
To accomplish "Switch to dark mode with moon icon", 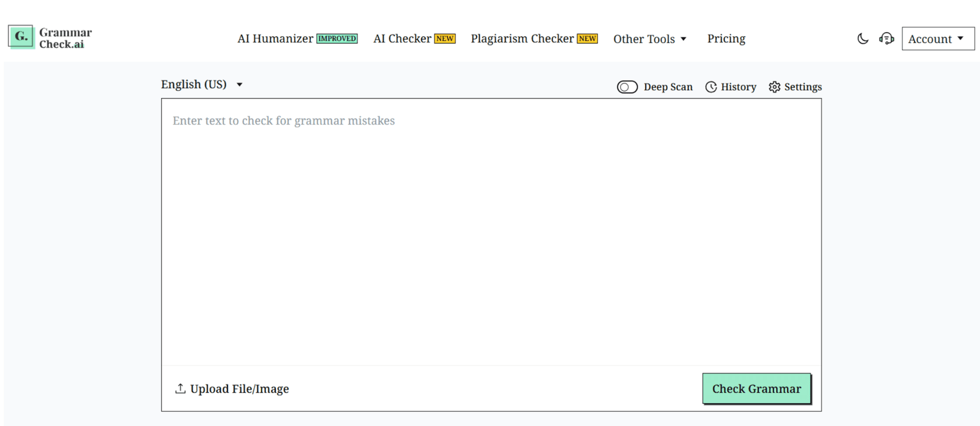I will click(x=863, y=38).
